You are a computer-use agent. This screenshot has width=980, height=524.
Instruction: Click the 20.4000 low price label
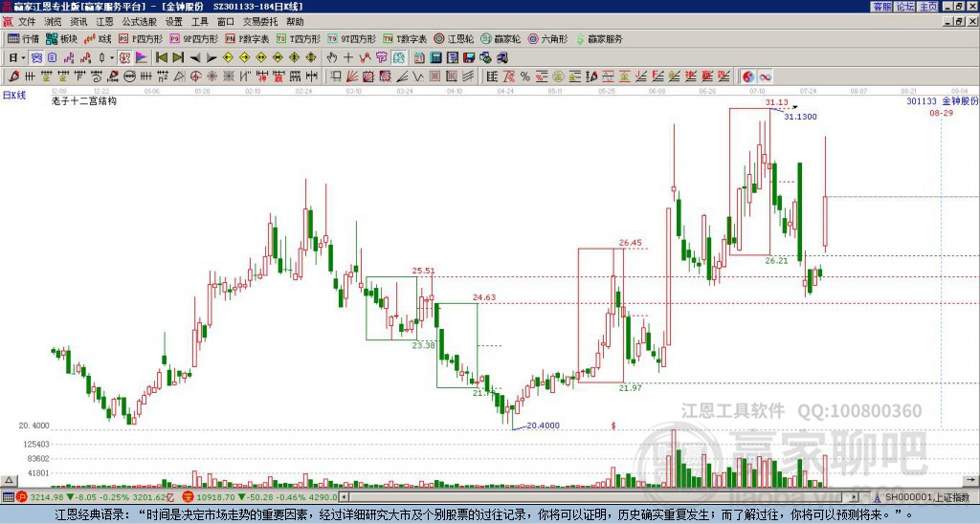pos(544,426)
